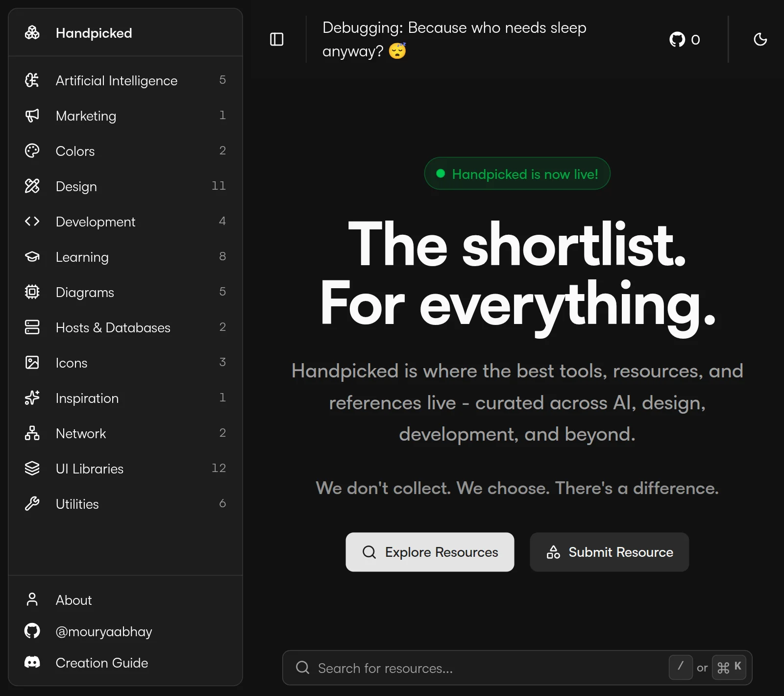Open the Icons category

tap(125, 363)
